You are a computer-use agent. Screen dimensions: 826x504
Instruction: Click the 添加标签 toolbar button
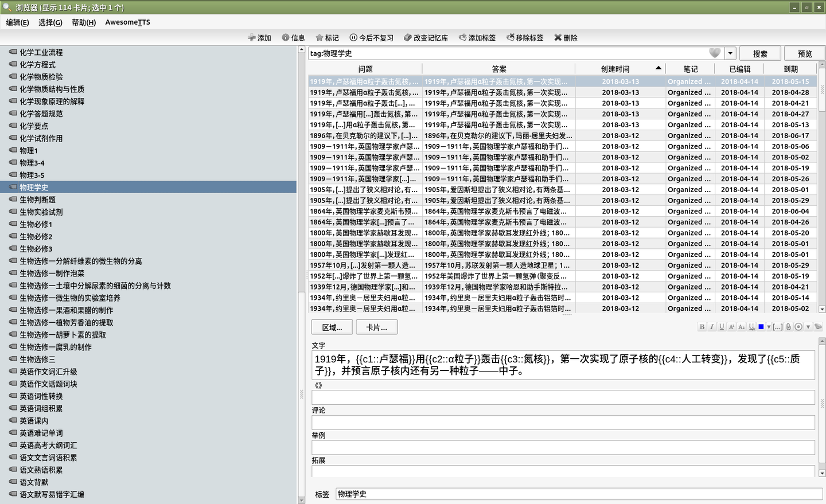477,38
